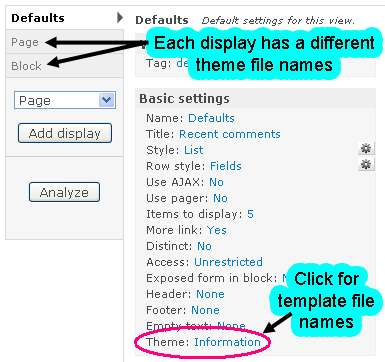Screen dimensions: 385x362
Task: Change the Distinct No setting
Action: click(204, 246)
